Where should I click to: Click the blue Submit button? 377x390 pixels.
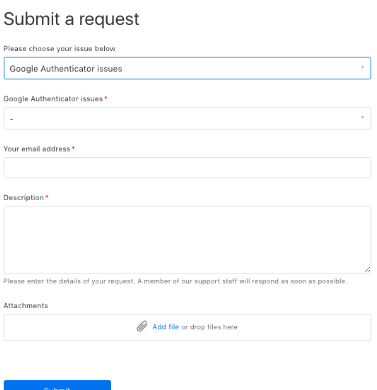(57, 385)
